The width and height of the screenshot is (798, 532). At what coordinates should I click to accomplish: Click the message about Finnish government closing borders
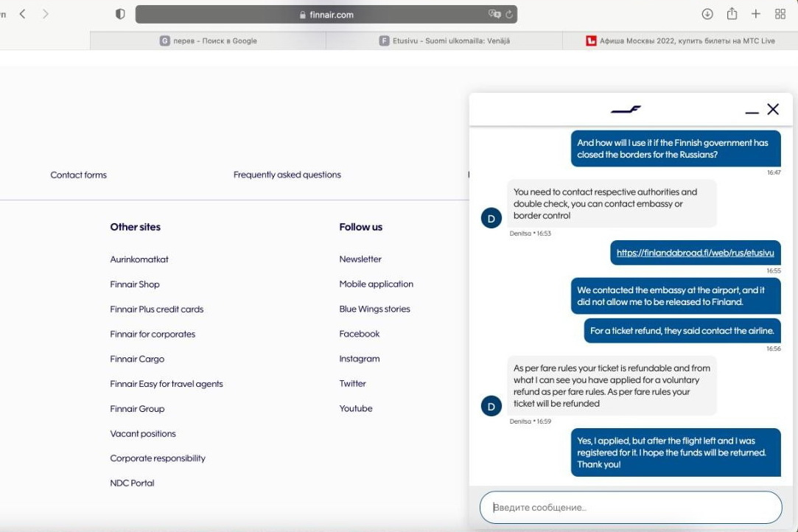(x=676, y=149)
